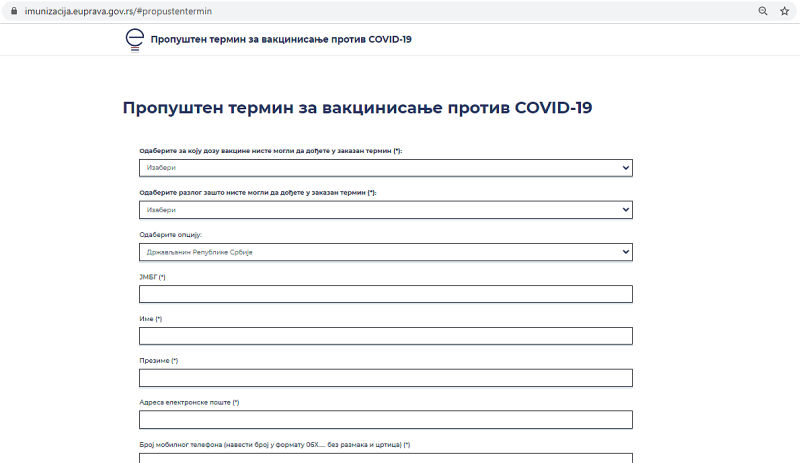Click the mobile phone number input field
The width and height of the screenshot is (800, 463).
pos(385,458)
